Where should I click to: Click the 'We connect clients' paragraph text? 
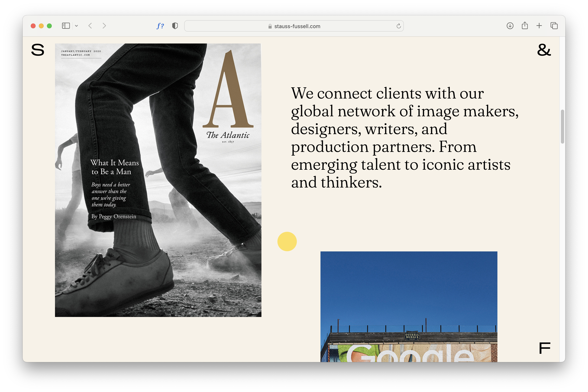tap(405, 138)
